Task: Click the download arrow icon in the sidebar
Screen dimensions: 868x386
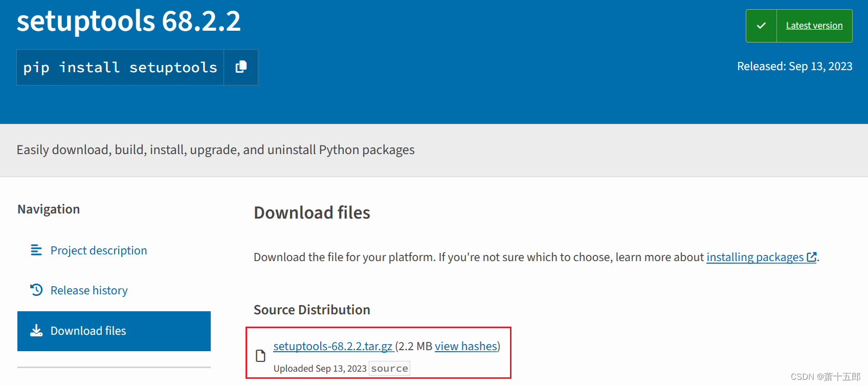Action: tap(36, 331)
